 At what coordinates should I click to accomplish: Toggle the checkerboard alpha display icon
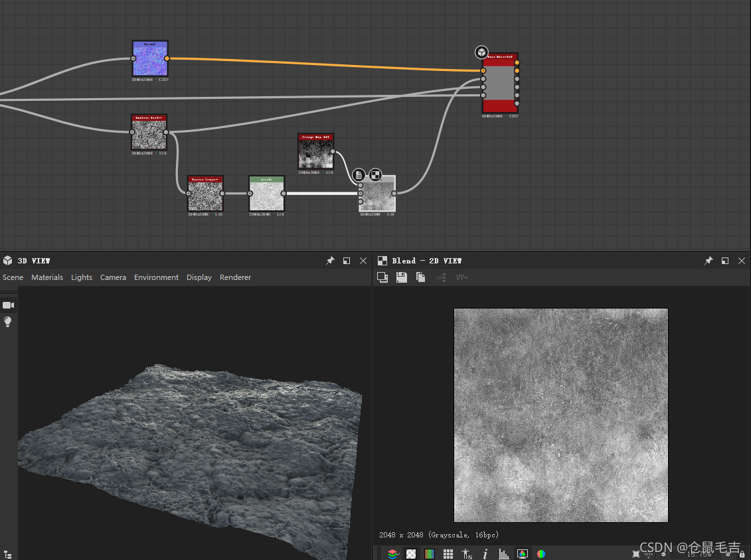(411, 554)
